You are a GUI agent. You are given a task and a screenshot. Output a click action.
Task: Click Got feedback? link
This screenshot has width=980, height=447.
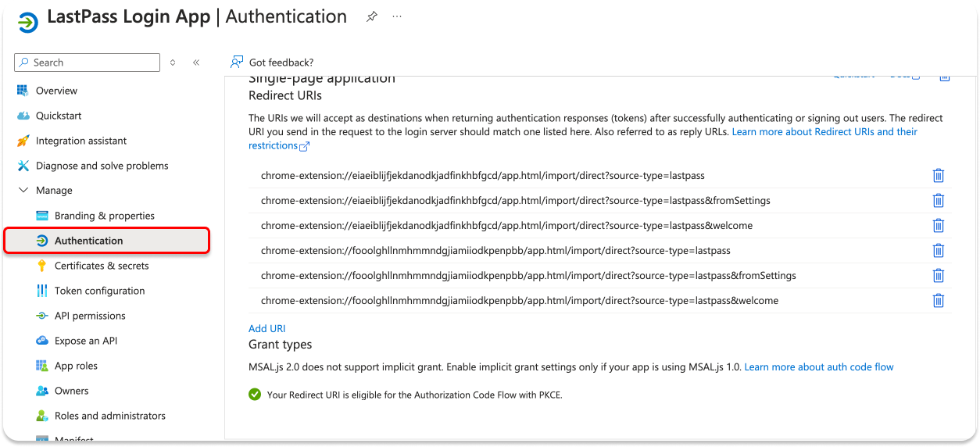click(281, 63)
